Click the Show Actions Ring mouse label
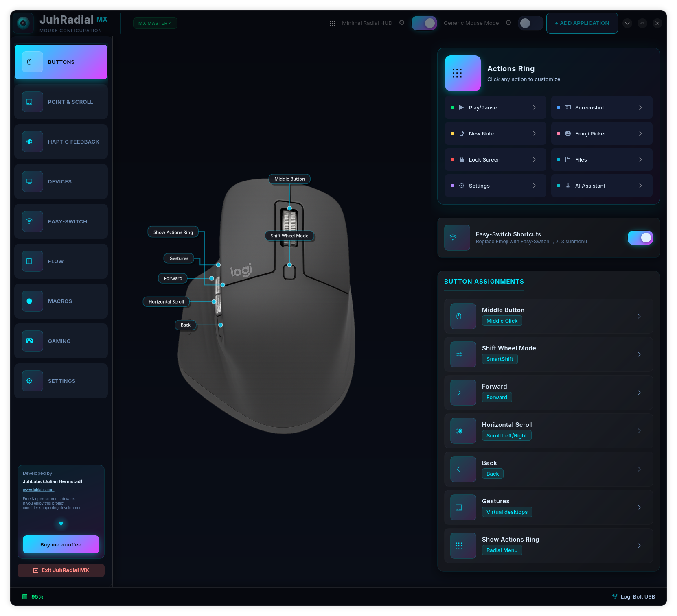The image size is (677, 616). 173,232
